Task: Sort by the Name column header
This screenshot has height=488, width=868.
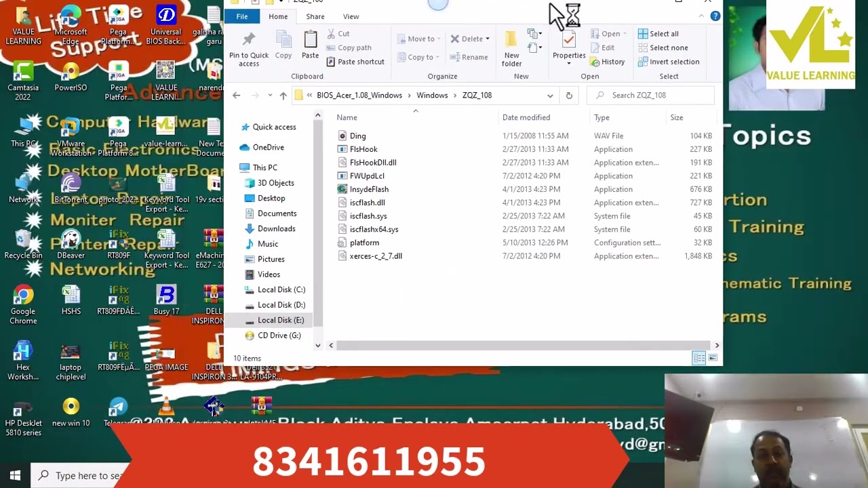Action: coord(347,118)
